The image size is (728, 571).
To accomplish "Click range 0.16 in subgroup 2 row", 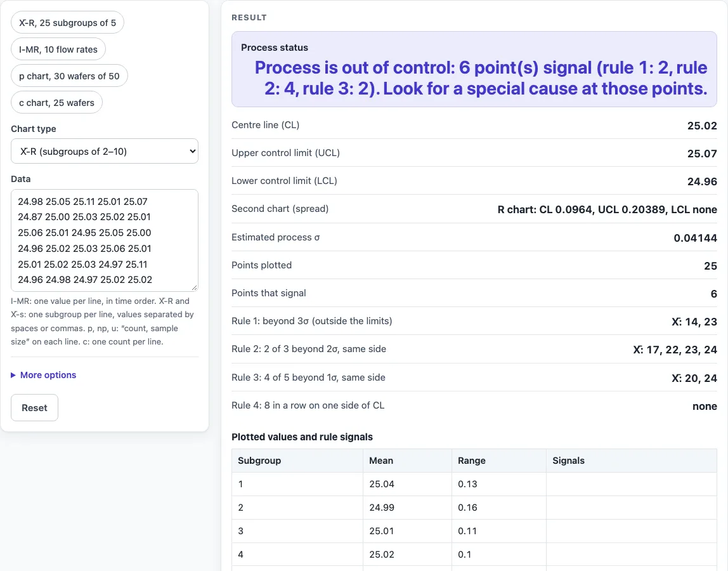I will pyautogui.click(x=467, y=508).
